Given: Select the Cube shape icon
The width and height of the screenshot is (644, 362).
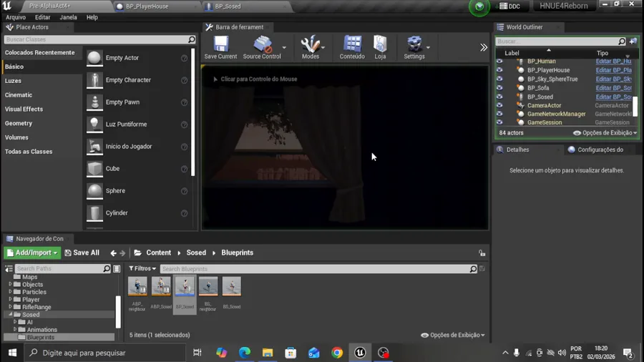Looking at the screenshot, I should point(94,169).
